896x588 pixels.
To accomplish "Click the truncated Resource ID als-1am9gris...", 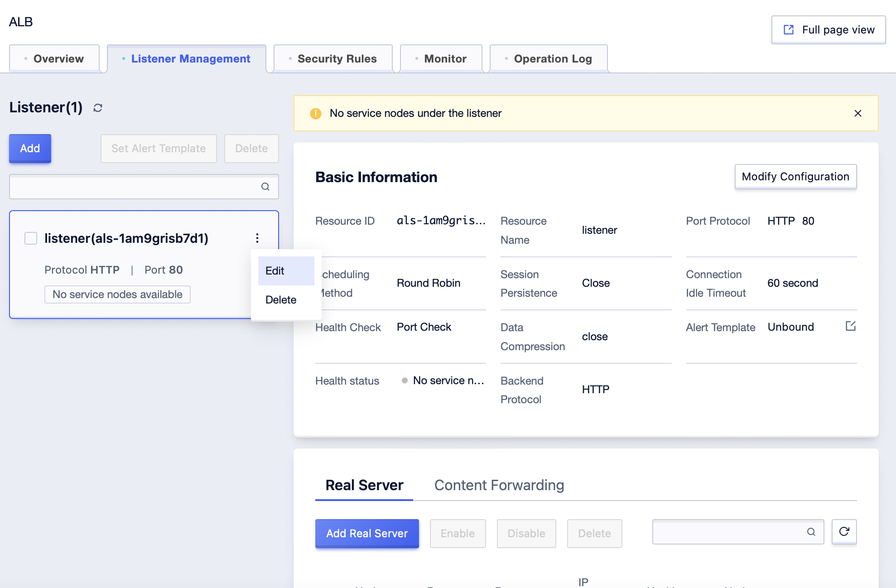I will [x=441, y=221].
